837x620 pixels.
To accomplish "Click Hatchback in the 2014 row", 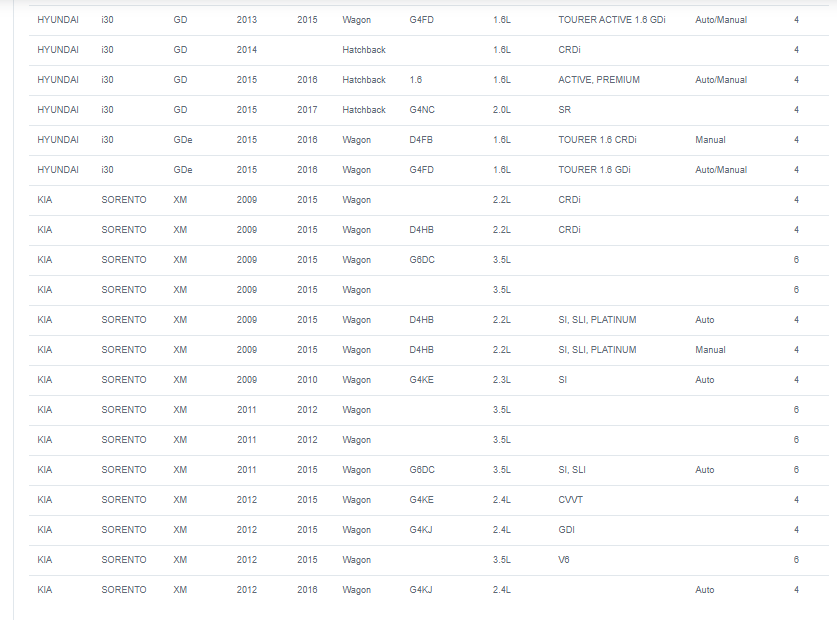I will point(364,50).
